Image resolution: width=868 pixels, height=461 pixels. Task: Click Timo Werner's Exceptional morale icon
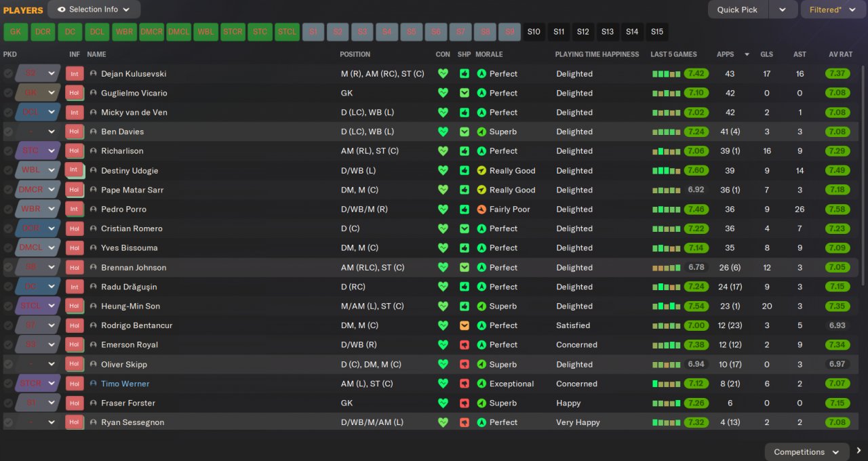(x=481, y=384)
